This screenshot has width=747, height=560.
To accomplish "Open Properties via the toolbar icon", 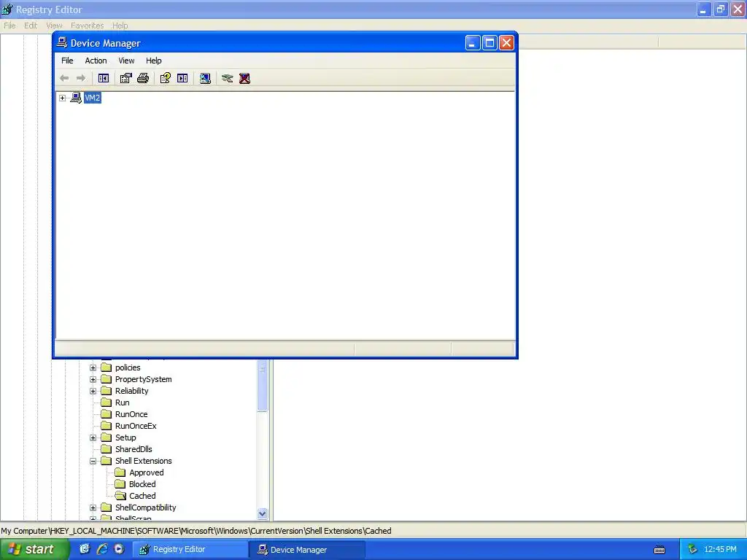I will click(x=125, y=78).
